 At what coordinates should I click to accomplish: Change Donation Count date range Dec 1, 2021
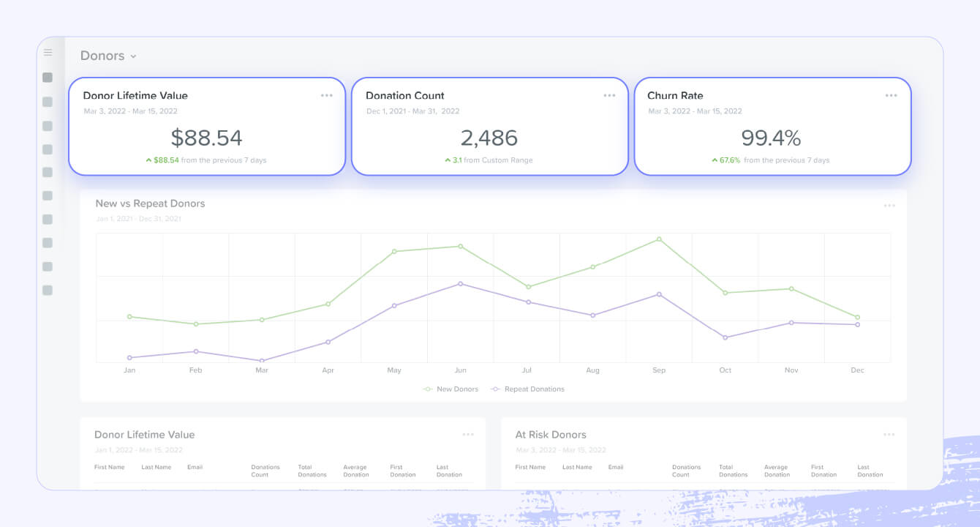pyautogui.click(x=412, y=111)
